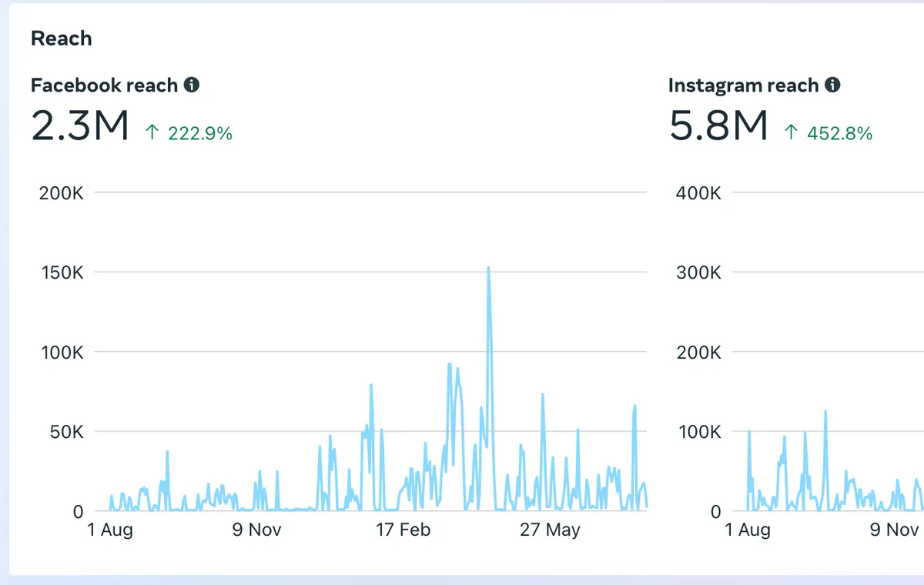Select the 150K gridline label on Facebook chart
Screen dimensions: 924x585
pos(62,272)
